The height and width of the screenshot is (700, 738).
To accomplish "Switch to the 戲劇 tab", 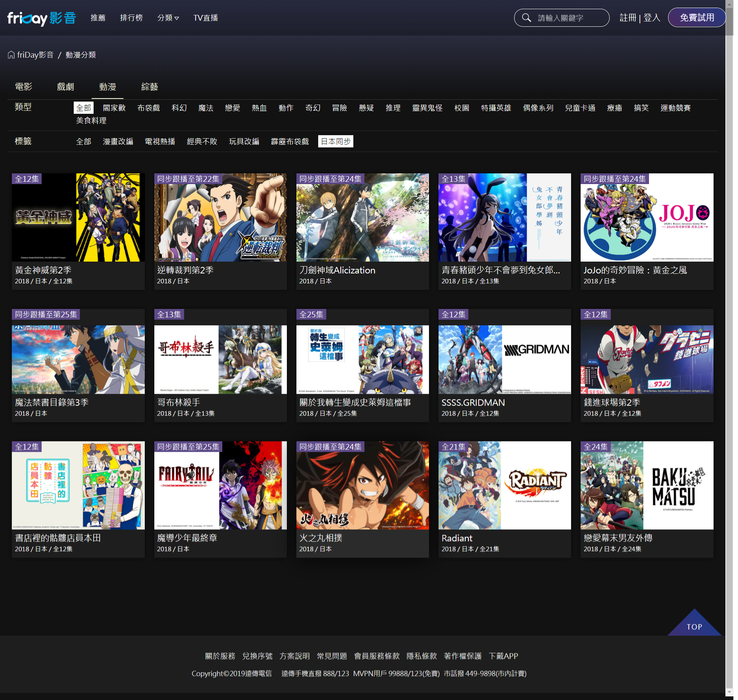I will click(65, 87).
